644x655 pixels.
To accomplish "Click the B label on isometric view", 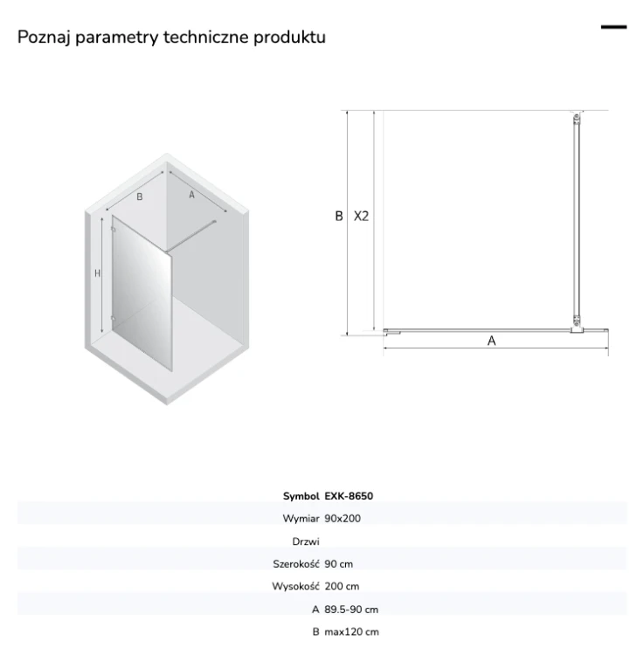I will pyautogui.click(x=140, y=196).
